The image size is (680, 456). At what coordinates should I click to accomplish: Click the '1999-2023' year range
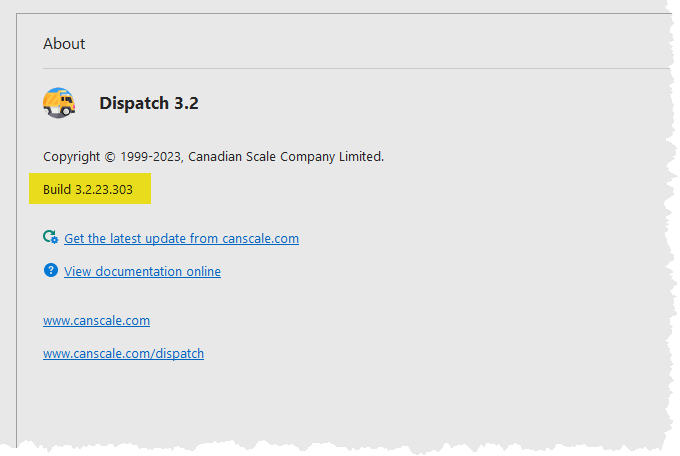click(149, 156)
